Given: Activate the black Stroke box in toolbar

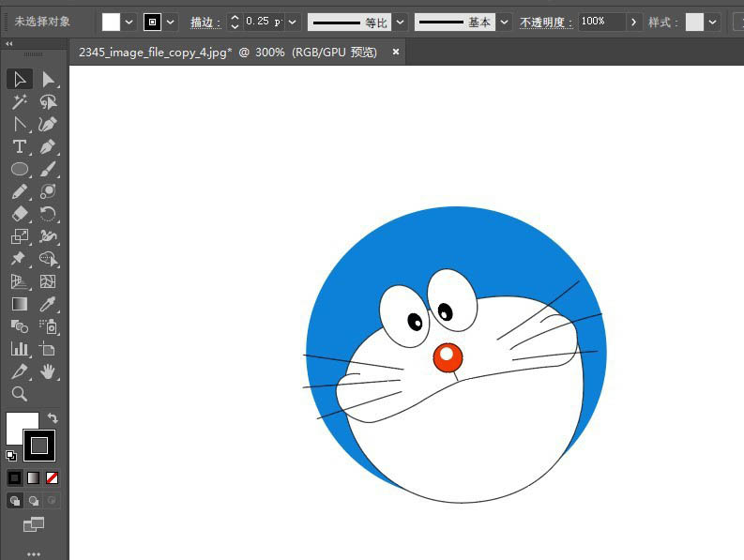Looking at the screenshot, I should pos(39,446).
